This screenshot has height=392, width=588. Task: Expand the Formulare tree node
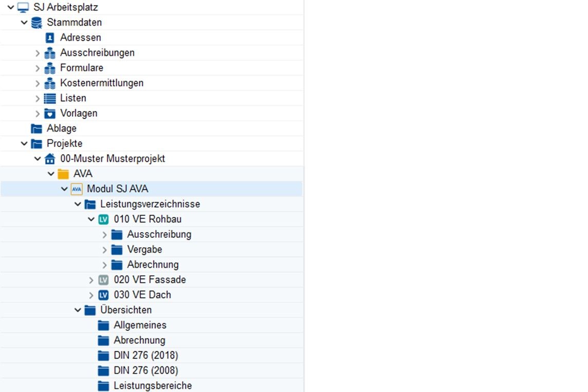pos(38,68)
